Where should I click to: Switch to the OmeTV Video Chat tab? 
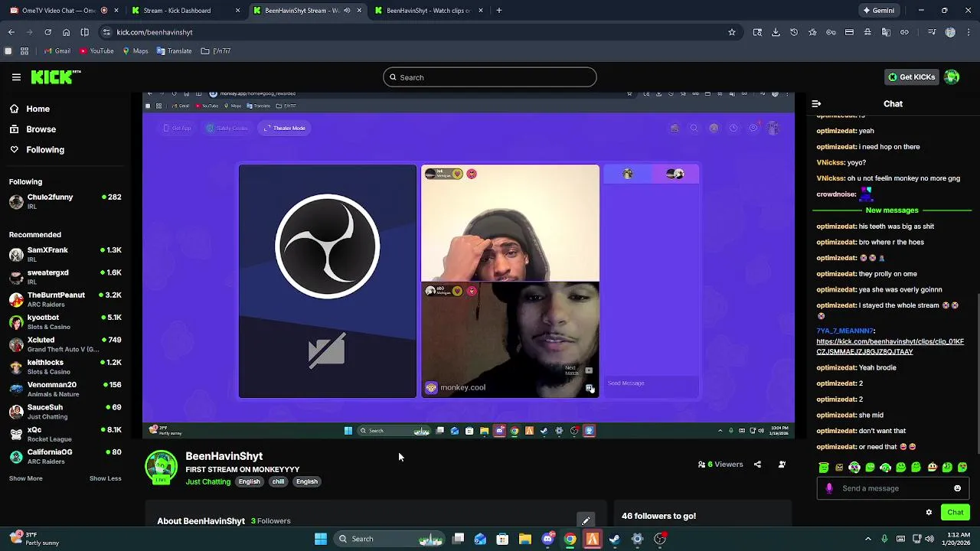(64, 11)
